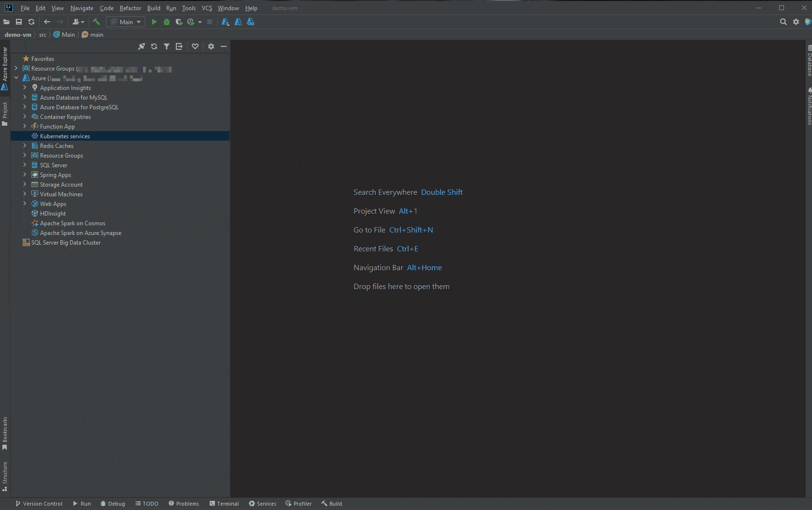This screenshot has height=510, width=812.
Task: Open the Structure side tab
Action: 5,477
